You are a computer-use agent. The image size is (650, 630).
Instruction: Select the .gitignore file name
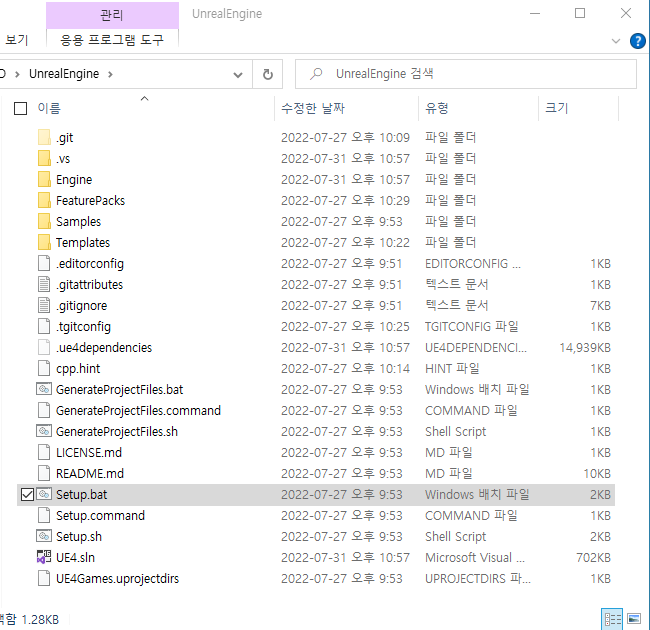click(82, 305)
